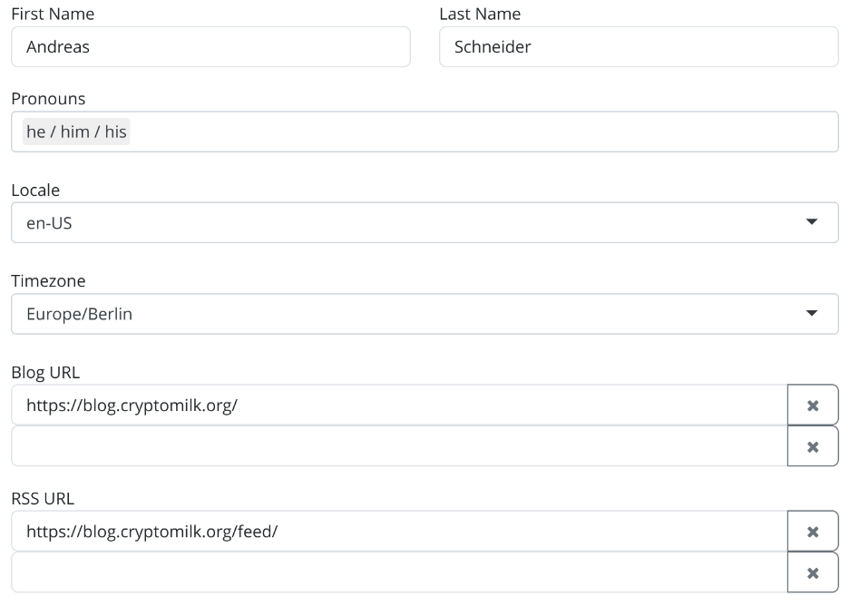Expand the Timezone dropdown arrow
Image resolution: width=850 pixels, height=616 pixels.
tap(812, 313)
